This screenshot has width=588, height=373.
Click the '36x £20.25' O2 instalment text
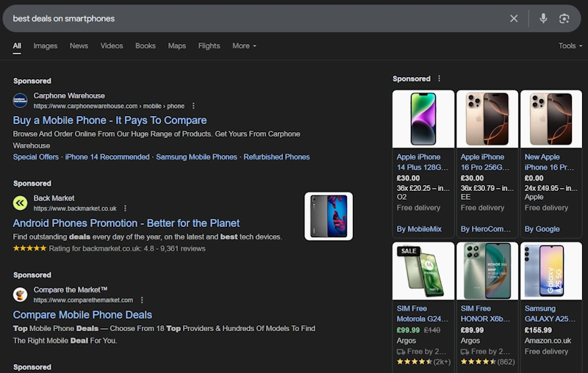(423, 188)
